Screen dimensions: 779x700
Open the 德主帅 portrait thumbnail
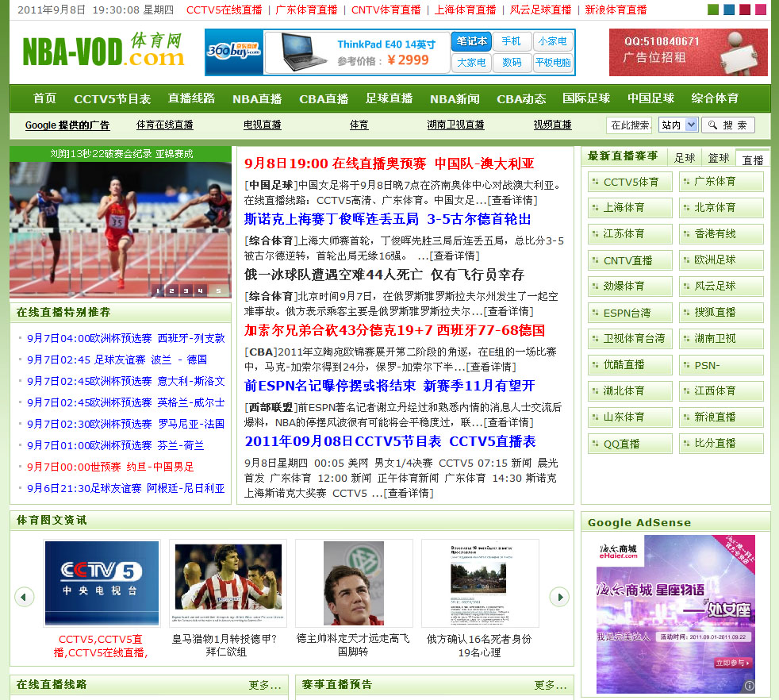tap(354, 583)
